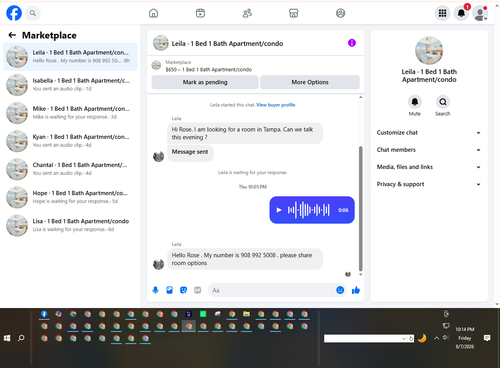Open the purple conversation info icon
Viewport: 500px width, 368px height.
tap(352, 43)
